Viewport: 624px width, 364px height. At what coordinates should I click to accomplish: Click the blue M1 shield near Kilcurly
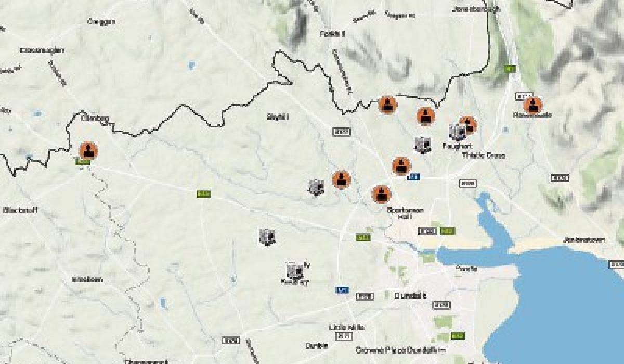342,290
